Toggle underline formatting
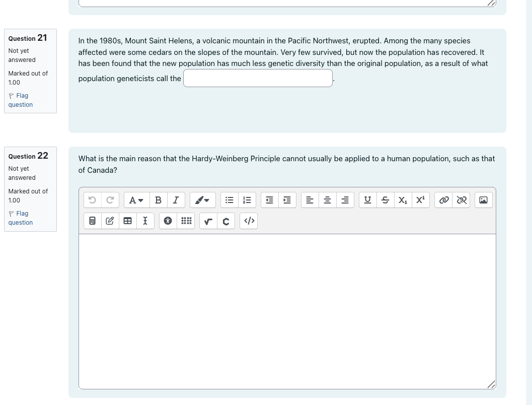This screenshot has width=532, height=405. [x=367, y=200]
